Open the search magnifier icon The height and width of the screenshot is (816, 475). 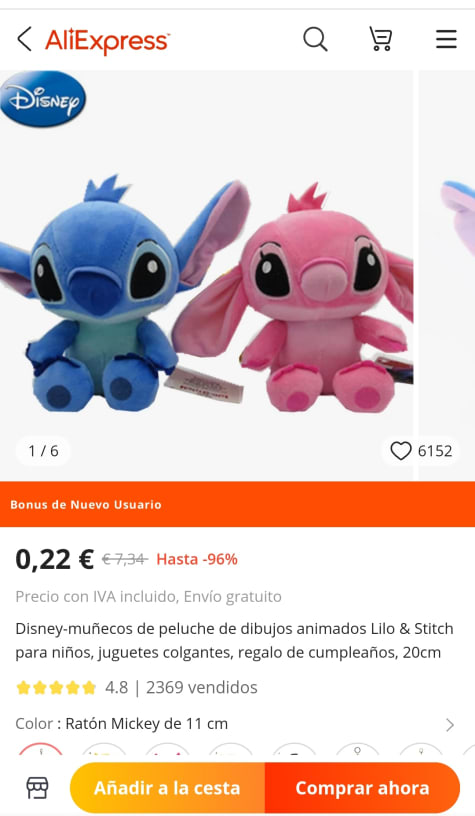pyautogui.click(x=315, y=40)
